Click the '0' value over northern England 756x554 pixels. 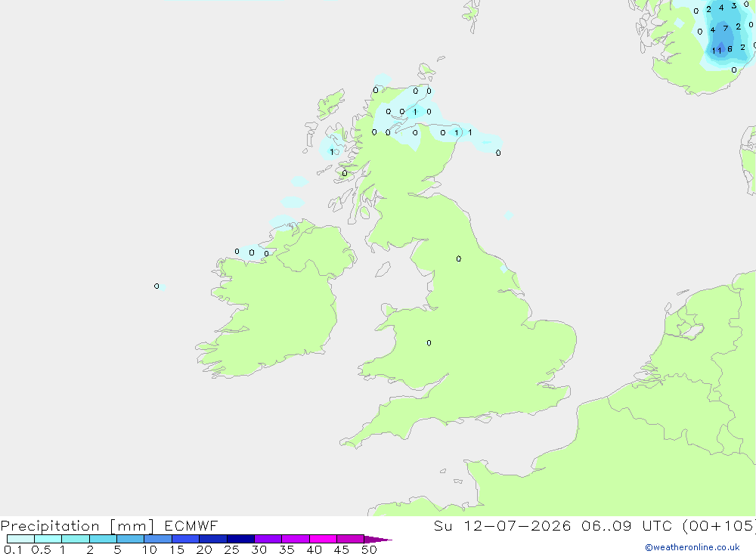tap(459, 259)
